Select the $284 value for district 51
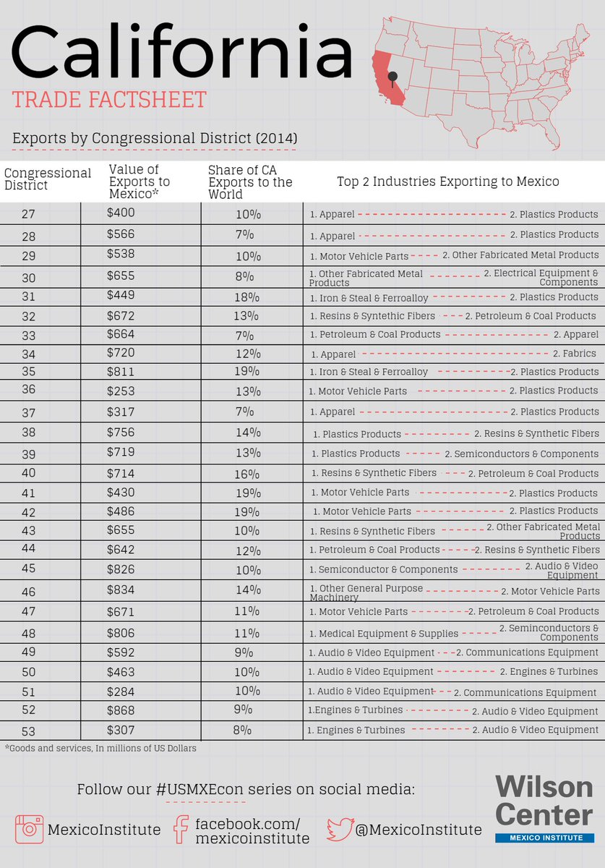605x868 pixels. click(x=121, y=691)
